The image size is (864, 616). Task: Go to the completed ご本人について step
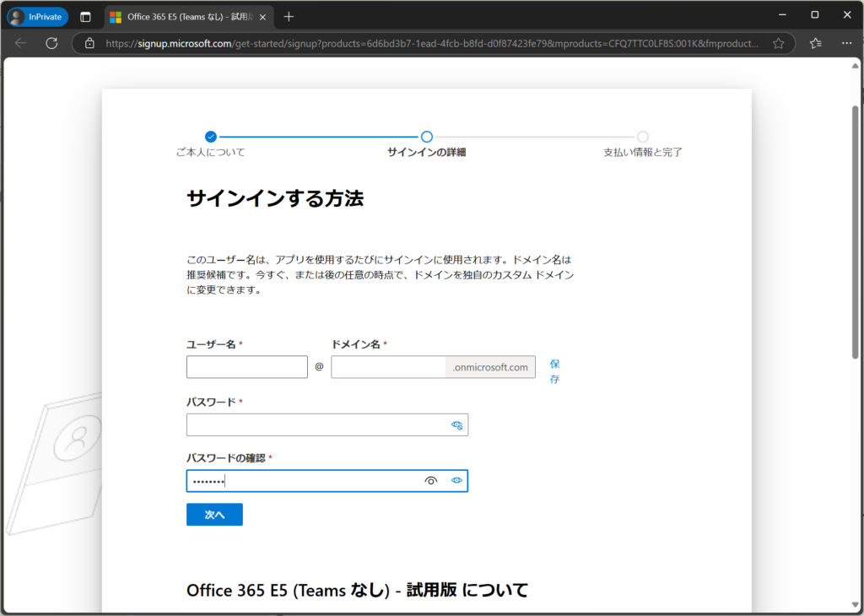point(211,137)
